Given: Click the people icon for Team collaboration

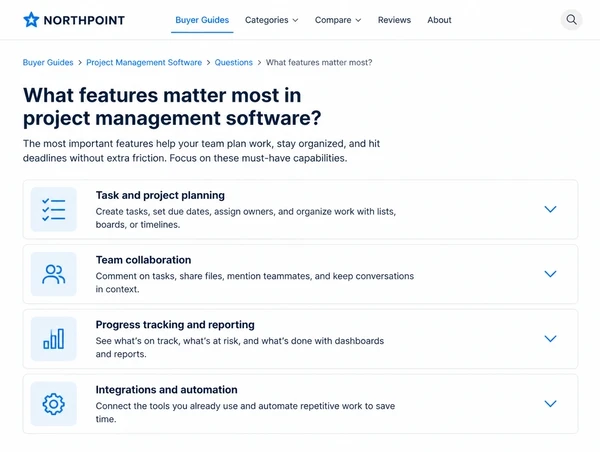Looking at the screenshot, I should tap(54, 274).
